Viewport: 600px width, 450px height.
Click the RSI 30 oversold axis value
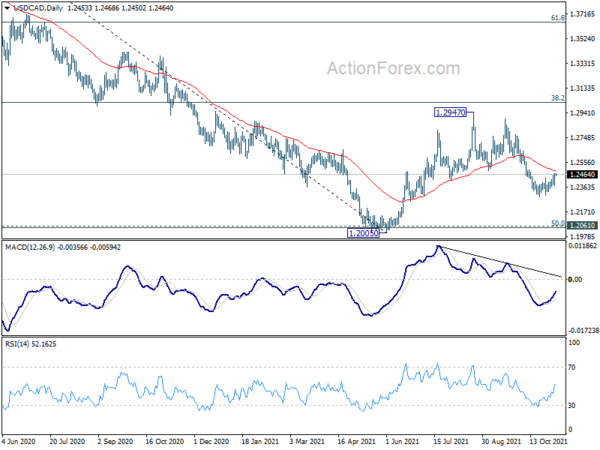pyautogui.click(x=575, y=405)
